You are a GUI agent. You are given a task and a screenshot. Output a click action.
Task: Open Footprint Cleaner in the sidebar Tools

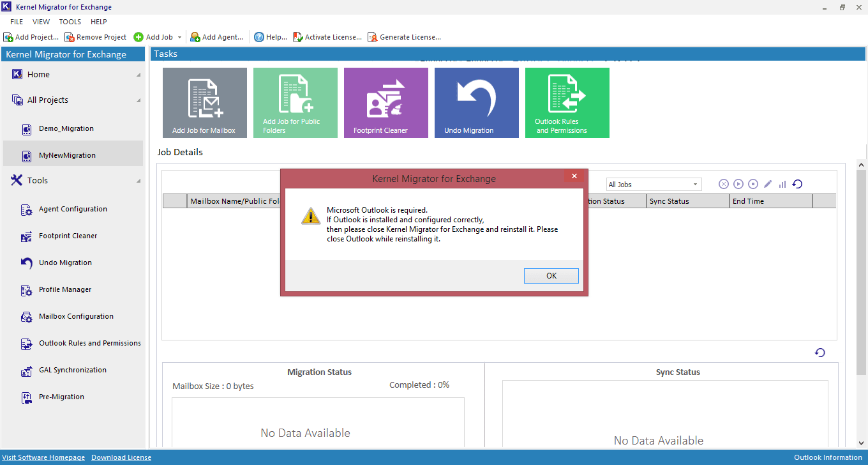click(68, 236)
